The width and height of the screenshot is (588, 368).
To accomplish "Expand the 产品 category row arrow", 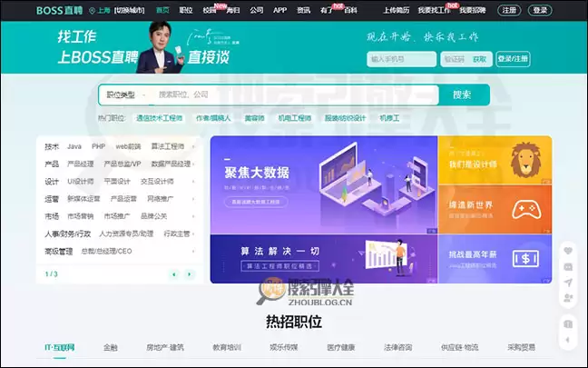I will (x=193, y=164).
